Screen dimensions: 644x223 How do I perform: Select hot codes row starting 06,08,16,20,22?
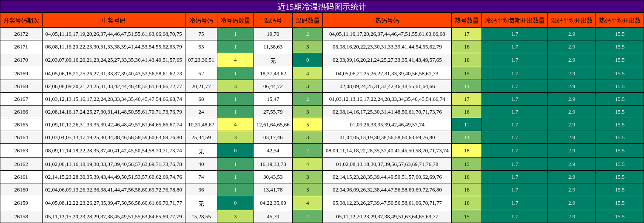(387, 47)
